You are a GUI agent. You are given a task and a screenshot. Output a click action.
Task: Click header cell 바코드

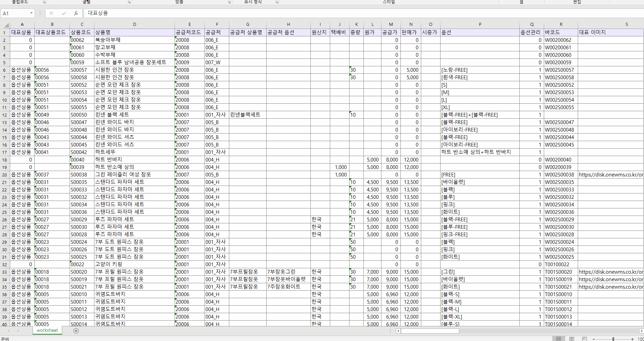coord(561,32)
